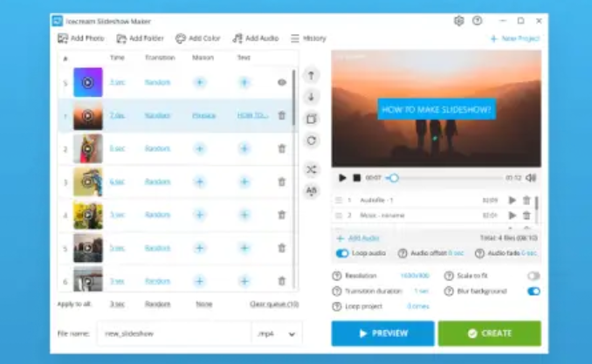The image size is (592, 364).
Task: Change the time value of slide 3
Action: click(x=117, y=182)
